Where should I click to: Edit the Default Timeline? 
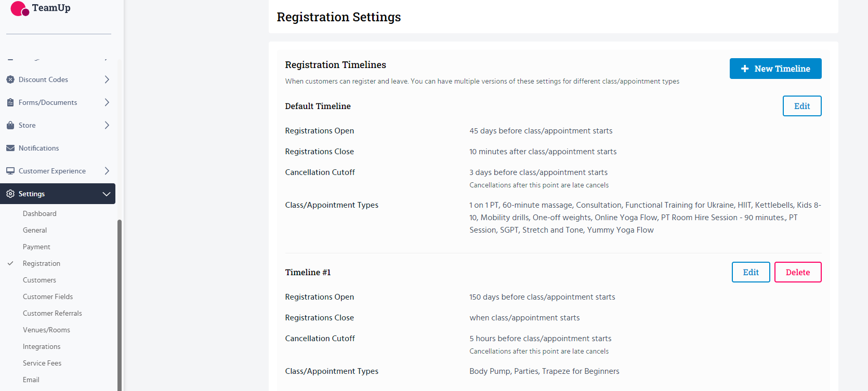[x=801, y=106]
